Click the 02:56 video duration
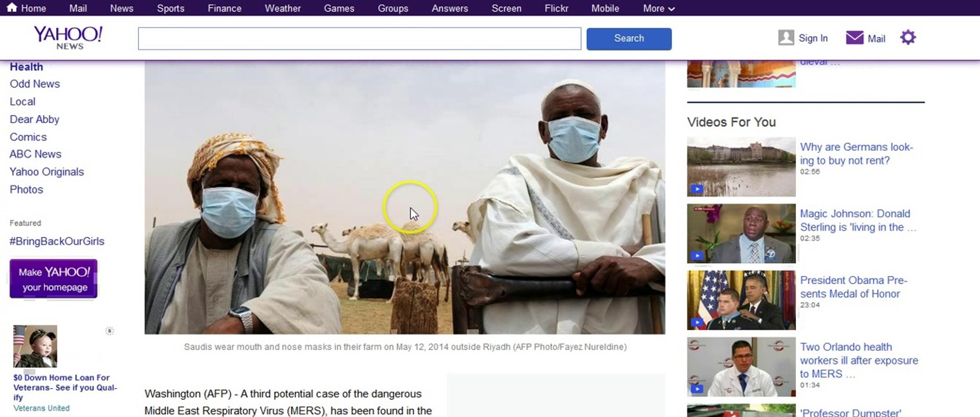The width and height of the screenshot is (980, 417). (x=810, y=172)
